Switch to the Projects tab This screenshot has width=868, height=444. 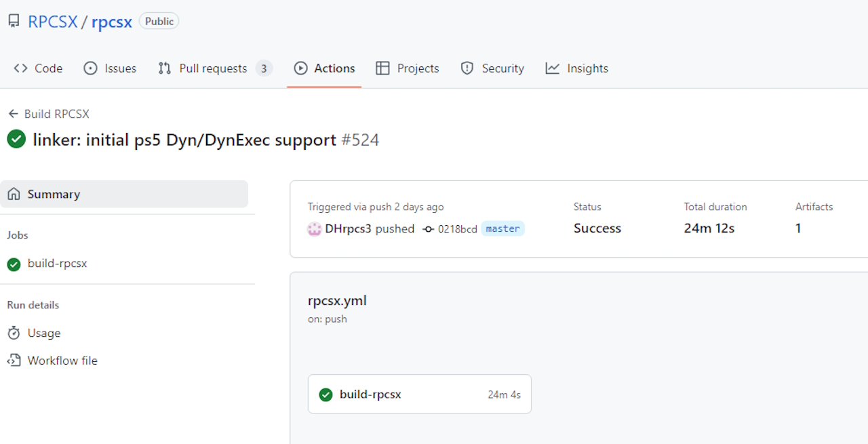pos(408,68)
